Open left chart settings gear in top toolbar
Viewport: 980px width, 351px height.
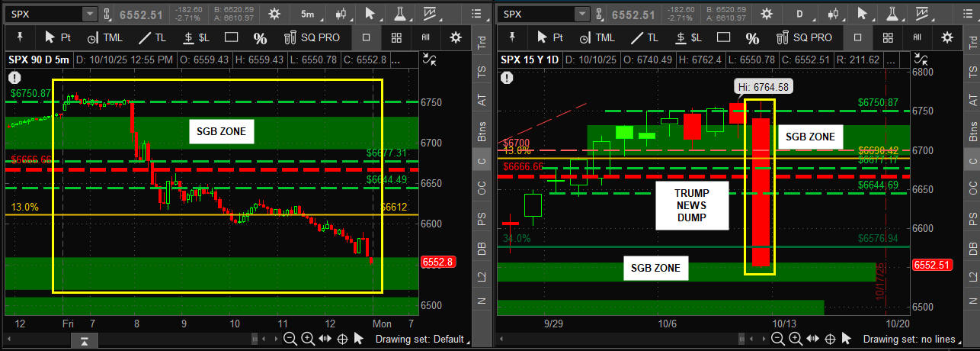[x=274, y=14]
